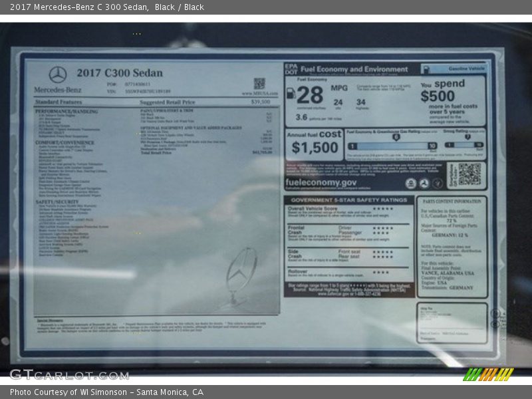Click the Frontal Crash Driver star rating

pyautogui.click(x=383, y=228)
